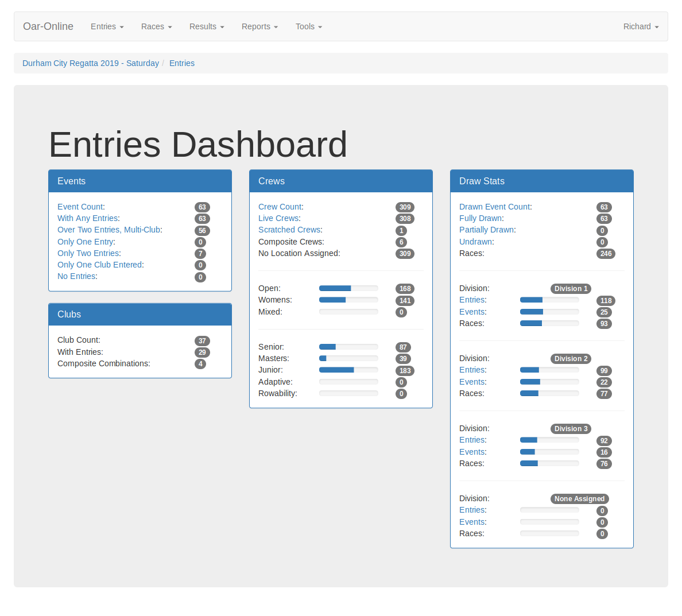
Task: Go to Durham City Regatta 2019 breadcrumb
Action: (91, 63)
